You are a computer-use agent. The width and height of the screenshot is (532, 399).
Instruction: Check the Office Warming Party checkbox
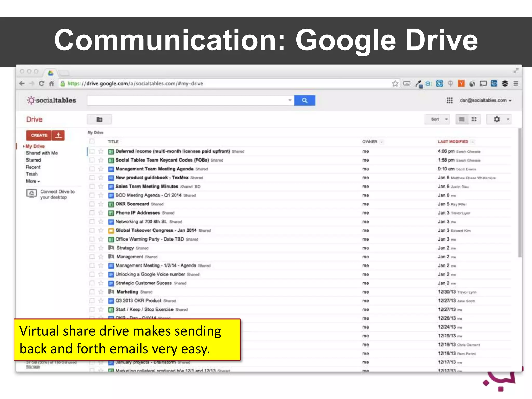[x=92, y=239]
